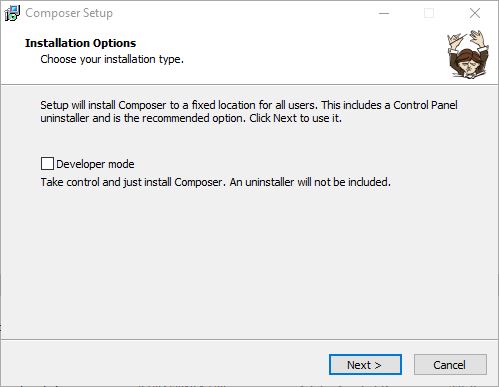This screenshot has width=499, height=387.
Task: Click the greyed-out maximize button
Action: [429, 13]
